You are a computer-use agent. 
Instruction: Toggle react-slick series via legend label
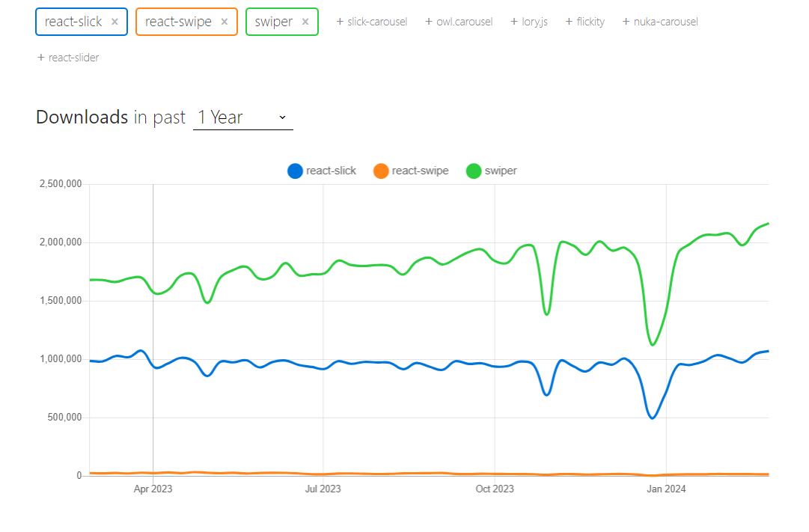(331, 171)
